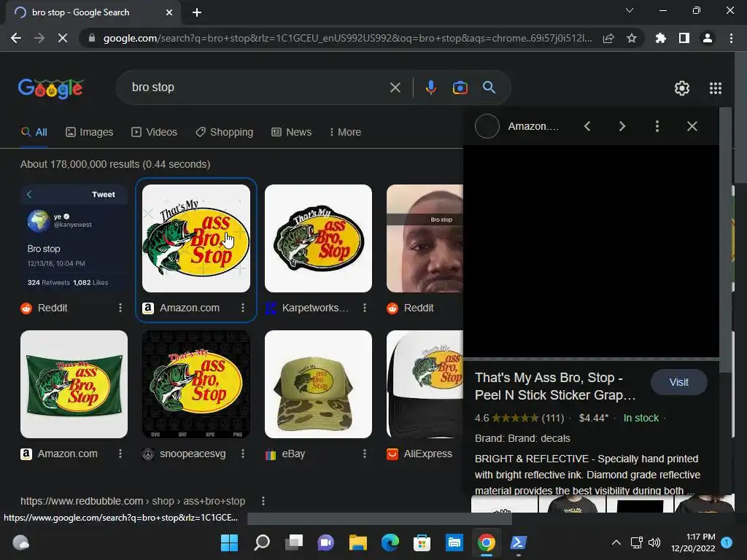Open the eBay source link
Image resolution: width=747 pixels, height=560 pixels.
(293, 454)
